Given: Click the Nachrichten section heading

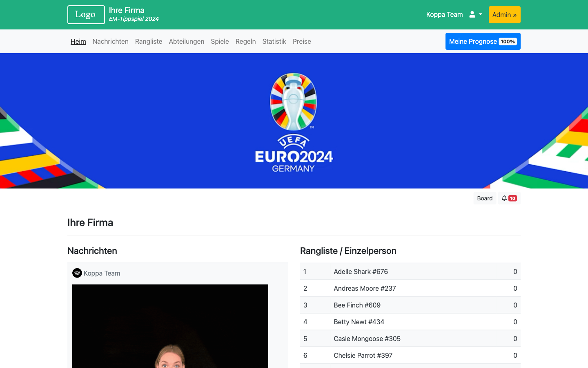Looking at the screenshot, I should pos(92,251).
